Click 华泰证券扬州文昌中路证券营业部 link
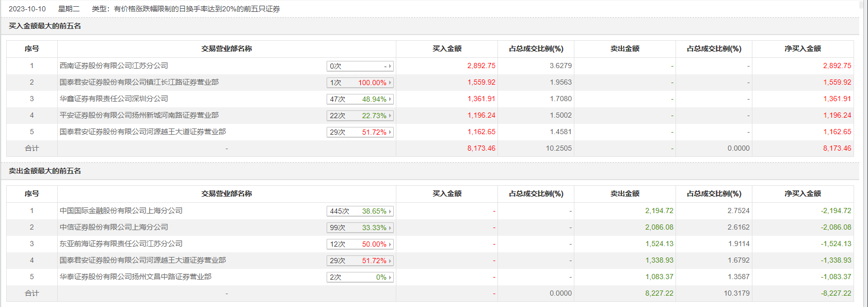Screen dimensions: 868x307 tap(135, 277)
